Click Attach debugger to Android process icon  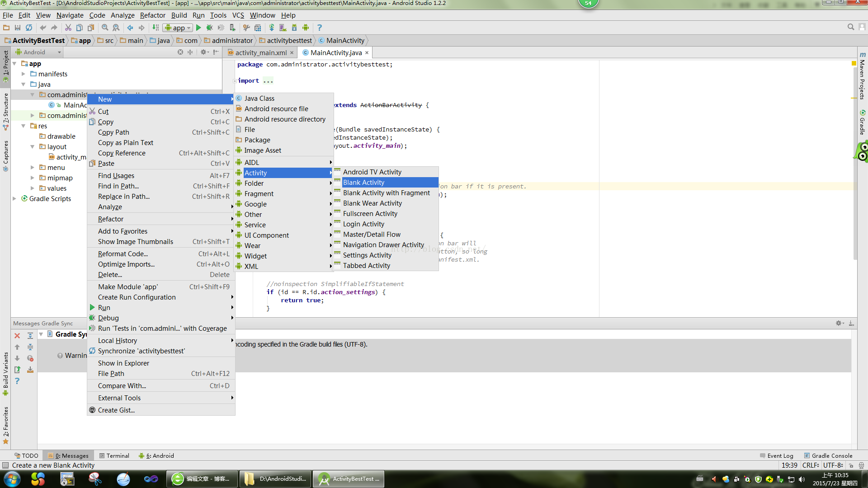[232, 28]
